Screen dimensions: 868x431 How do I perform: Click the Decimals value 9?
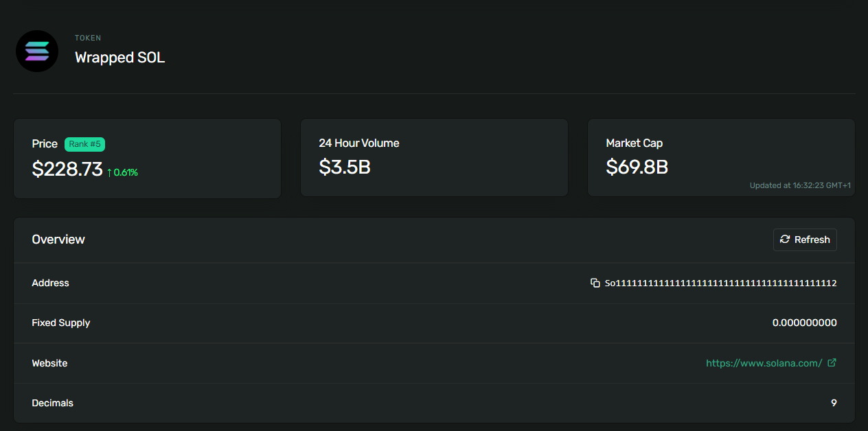(834, 403)
